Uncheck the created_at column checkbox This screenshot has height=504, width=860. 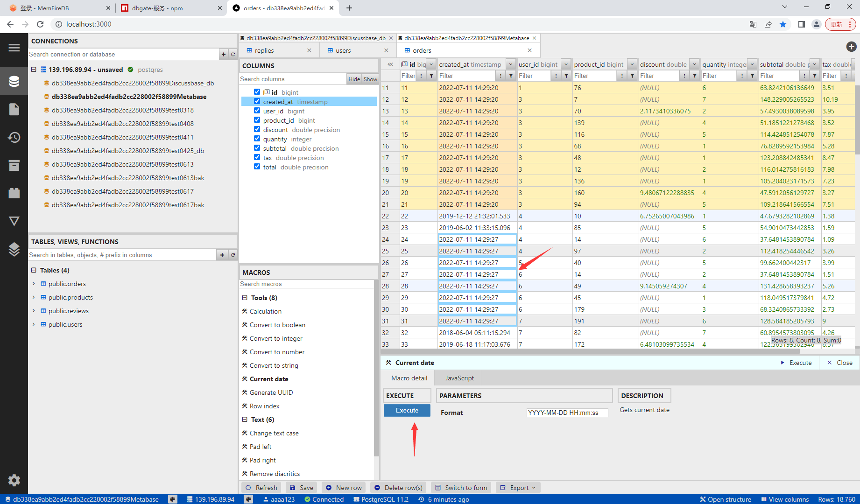(257, 101)
